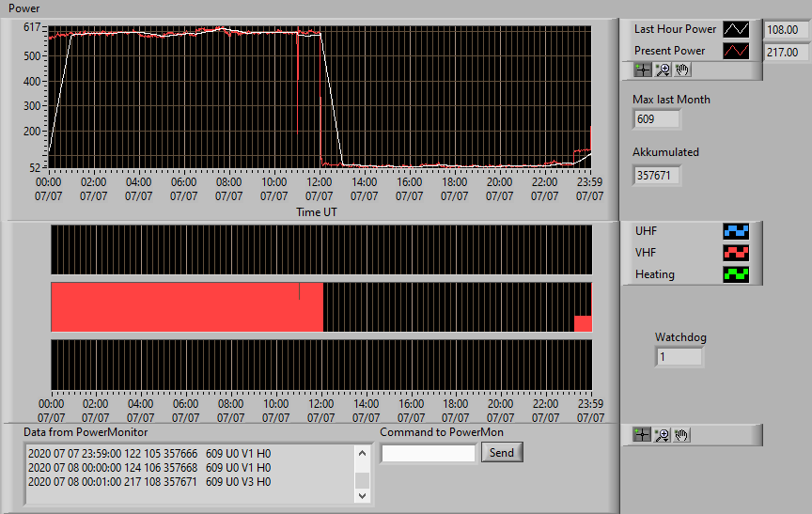
Task: Click the VHF red plot legend swatch
Action: 736,253
